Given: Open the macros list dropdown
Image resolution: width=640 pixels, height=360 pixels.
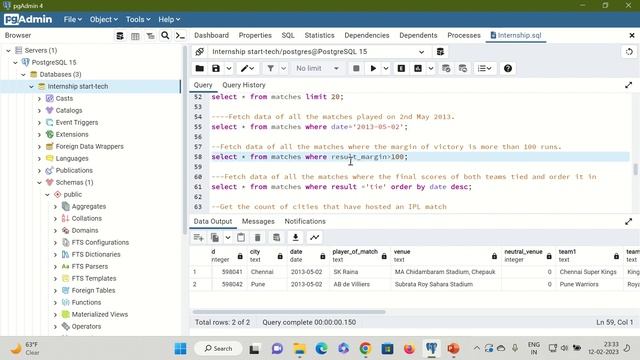Looking at the screenshot, I should (484, 69).
